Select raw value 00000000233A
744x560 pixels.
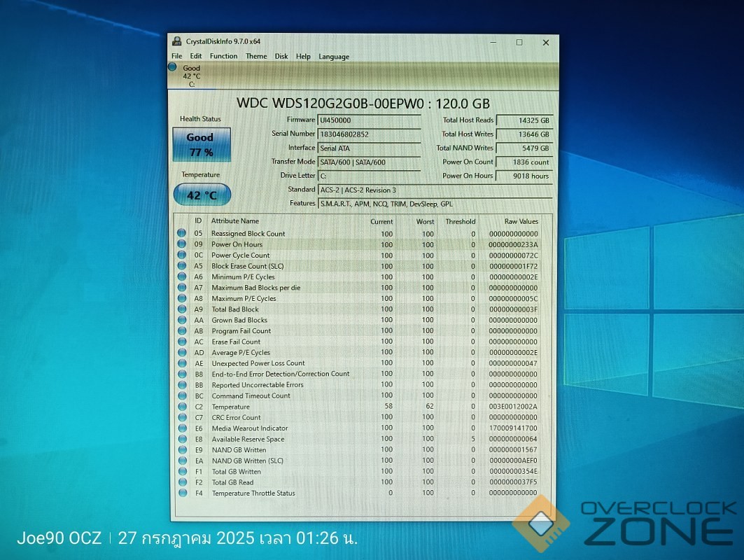coord(513,245)
